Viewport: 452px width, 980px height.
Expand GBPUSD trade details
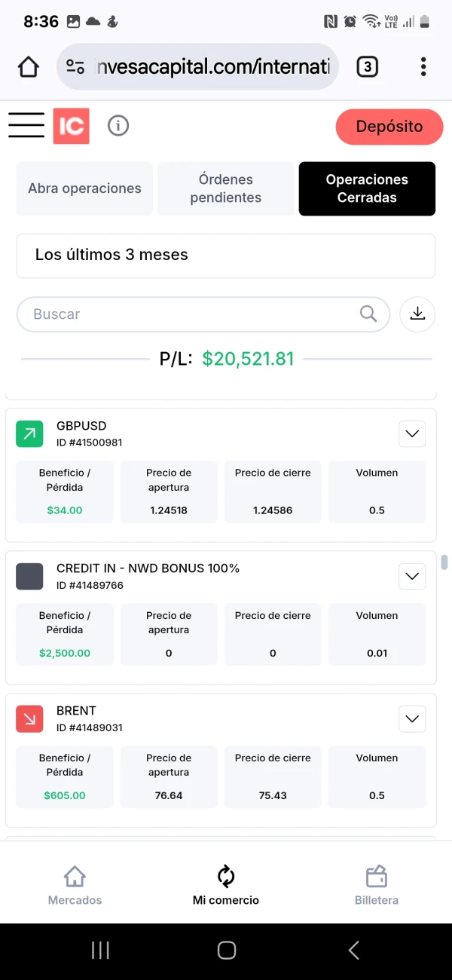click(x=412, y=433)
